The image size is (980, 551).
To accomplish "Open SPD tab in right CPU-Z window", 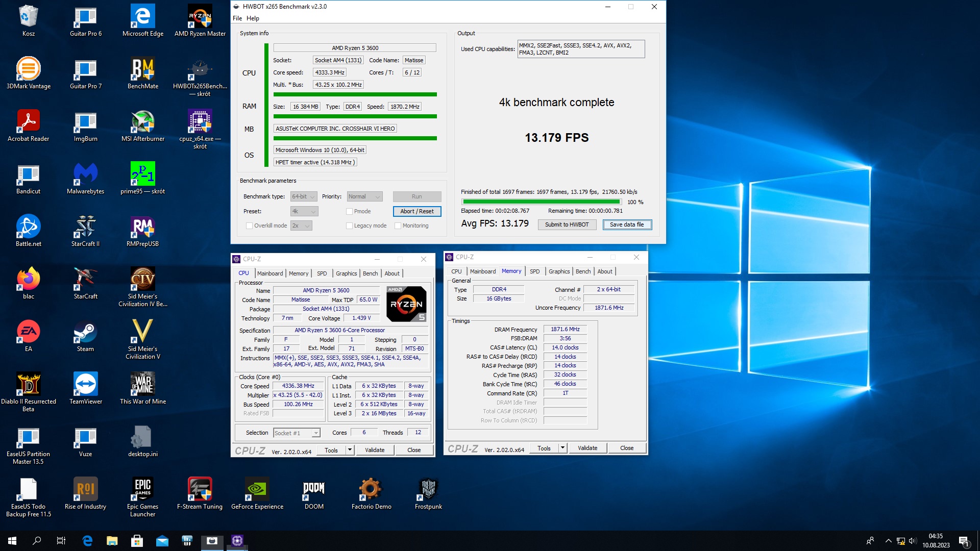I will pyautogui.click(x=534, y=271).
